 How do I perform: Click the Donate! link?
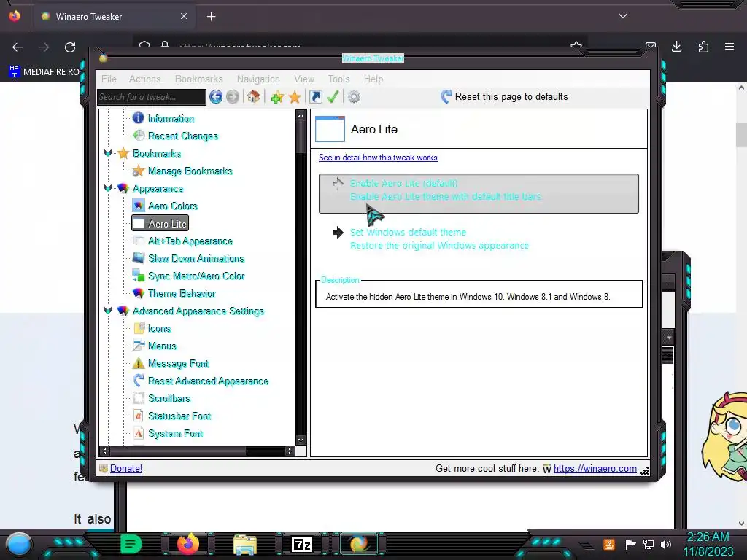coord(126,469)
